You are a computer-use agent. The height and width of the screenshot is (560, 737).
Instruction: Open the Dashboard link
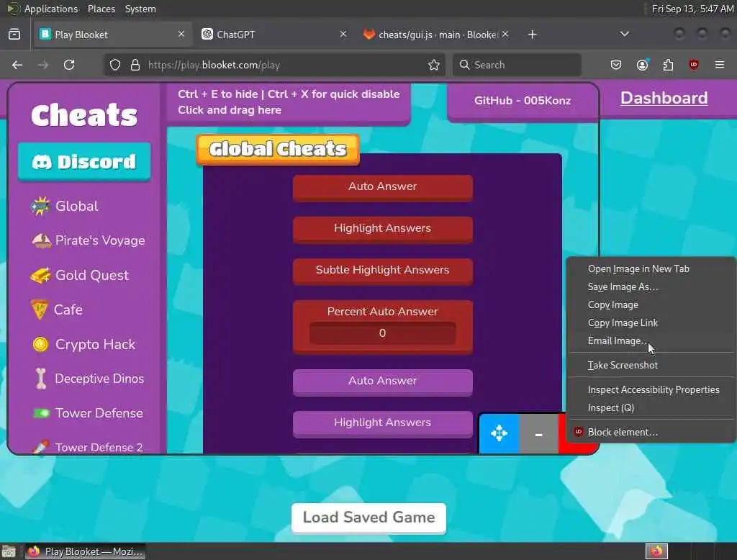pyautogui.click(x=664, y=98)
